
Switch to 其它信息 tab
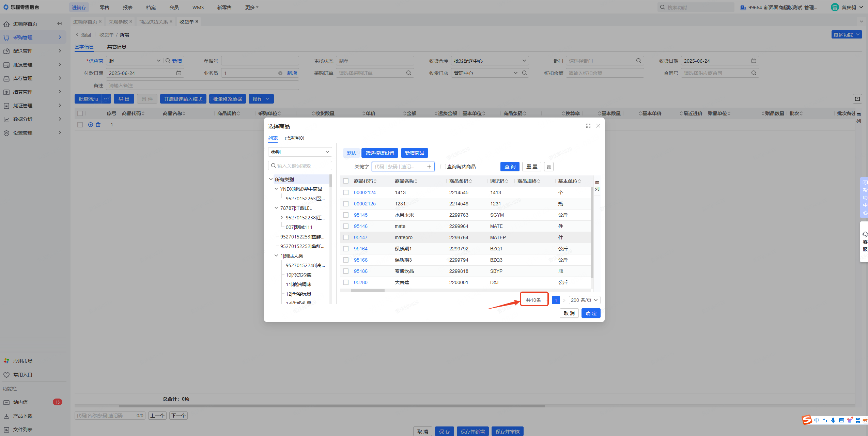tap(117, 47)
